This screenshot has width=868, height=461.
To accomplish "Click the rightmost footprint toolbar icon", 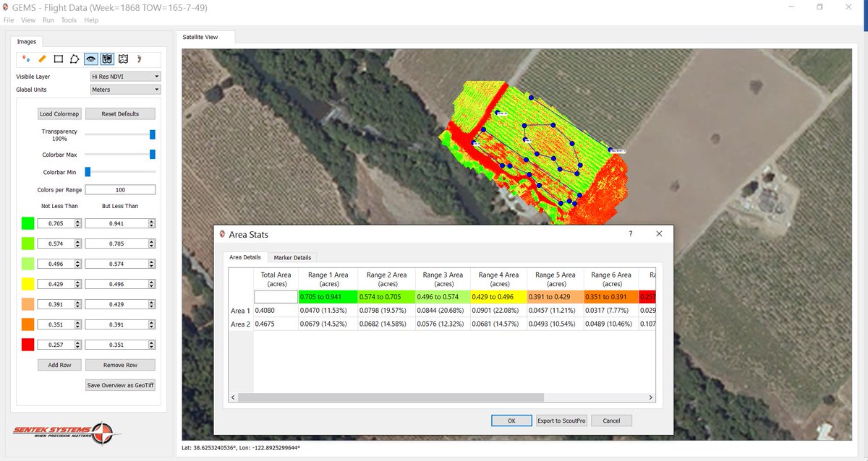I will click(x=140, y=59).
